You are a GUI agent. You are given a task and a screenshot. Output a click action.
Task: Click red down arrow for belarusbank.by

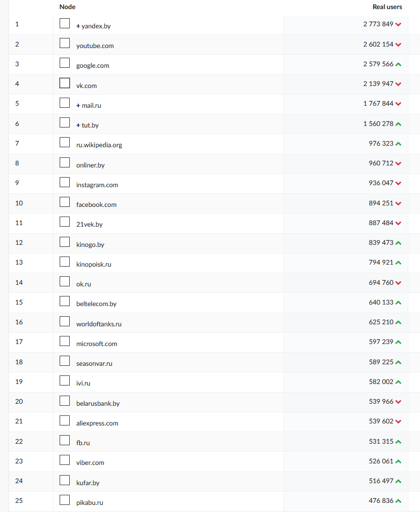[x=398, y=402]
